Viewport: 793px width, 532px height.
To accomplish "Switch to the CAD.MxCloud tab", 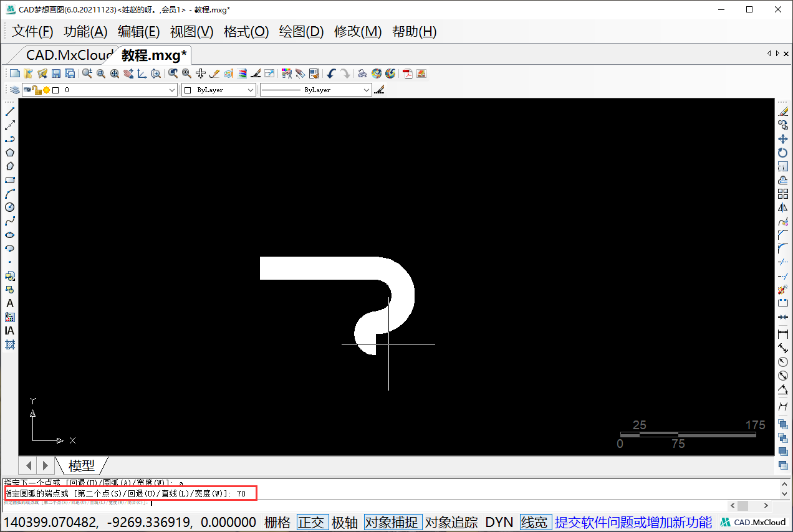I will 69,55.
